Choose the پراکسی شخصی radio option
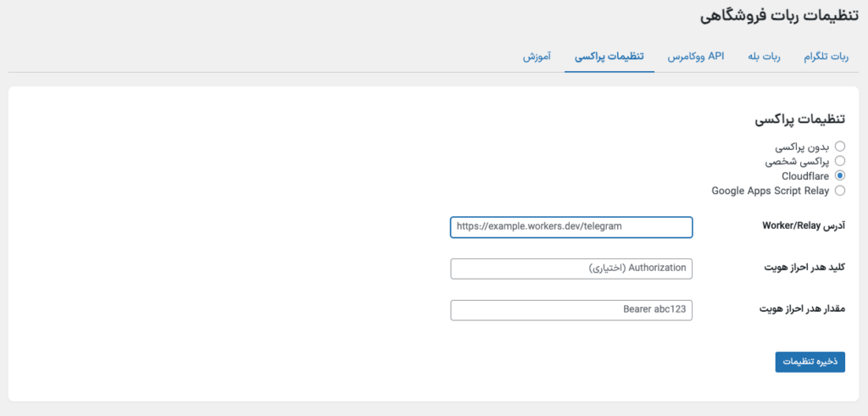The height and width of the screenshot is (416, 868). pyautogui.click(x=840, y=160)
